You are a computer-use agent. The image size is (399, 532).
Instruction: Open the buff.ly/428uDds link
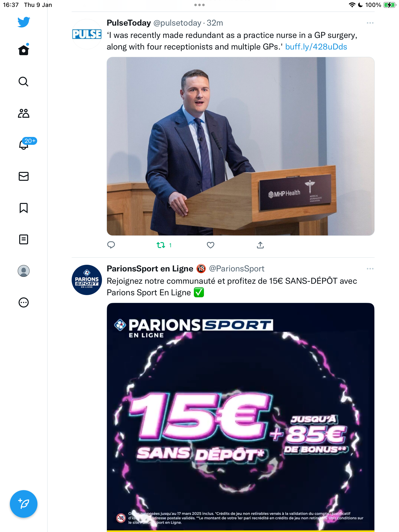coord(316,47)
